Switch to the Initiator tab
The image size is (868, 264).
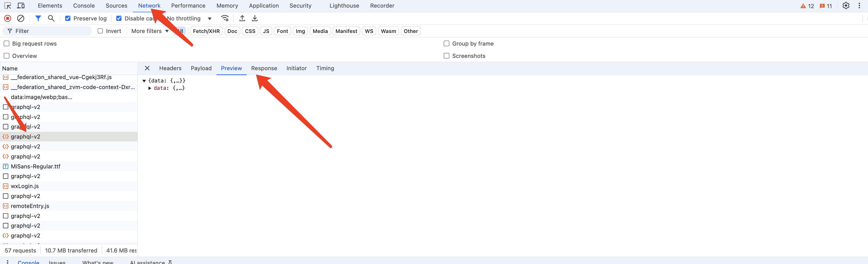click(296, 68)
